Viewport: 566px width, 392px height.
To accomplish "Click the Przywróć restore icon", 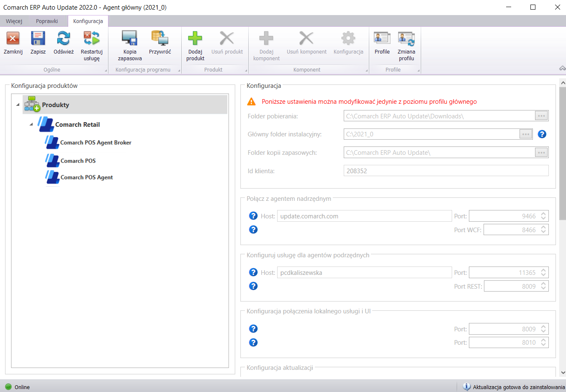I will click(x=160, y=38).
